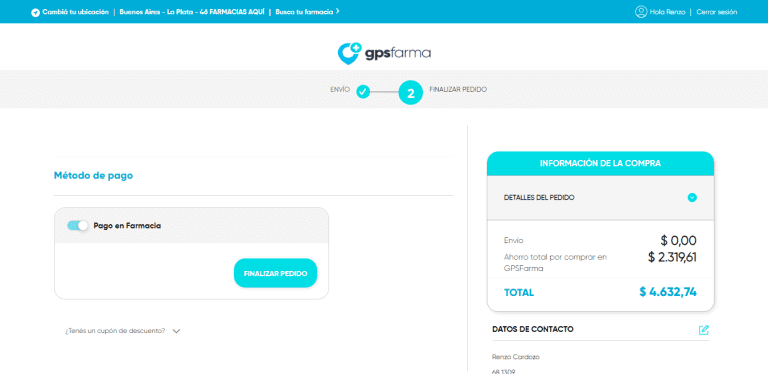The height and width of the screenshot is (374, 768).
Task: Toggle the Pago en Farmacia switch
Action: [77, 226]
